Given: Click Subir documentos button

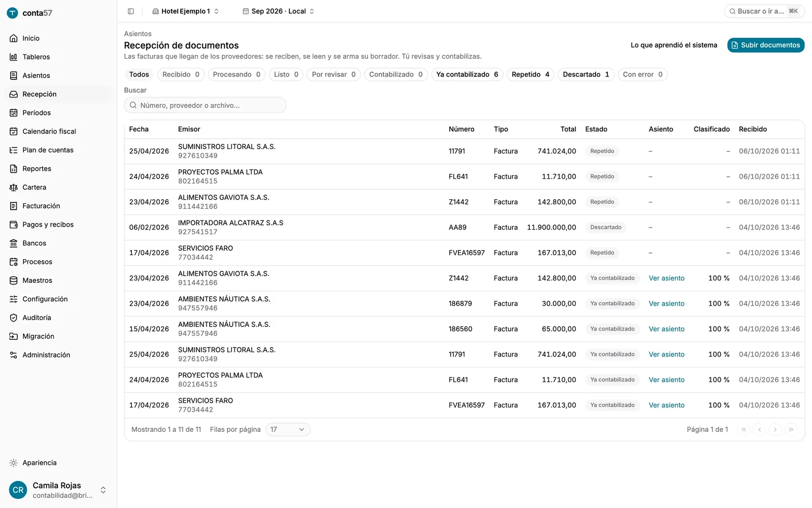Looking at the screenshot, I should pos(766,45).
